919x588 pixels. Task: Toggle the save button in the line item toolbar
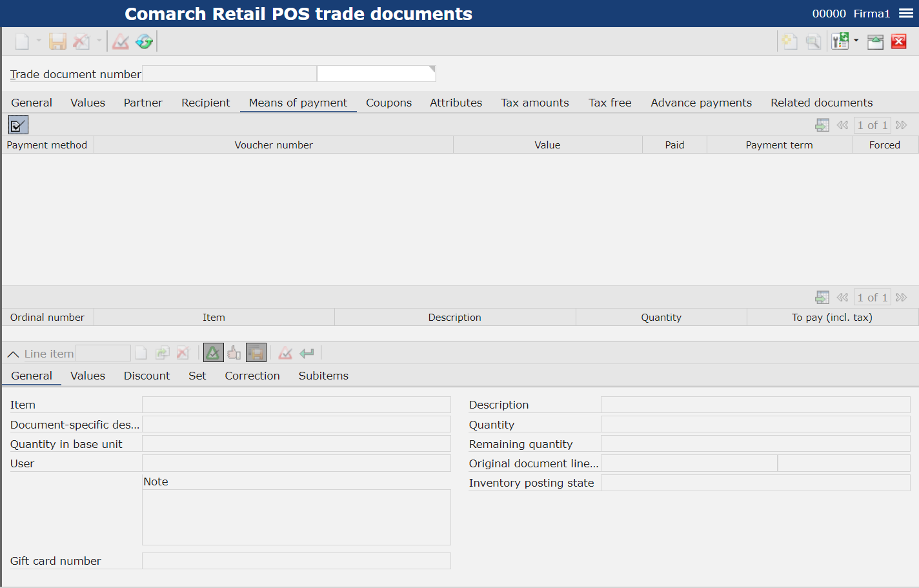click(256, 353)
